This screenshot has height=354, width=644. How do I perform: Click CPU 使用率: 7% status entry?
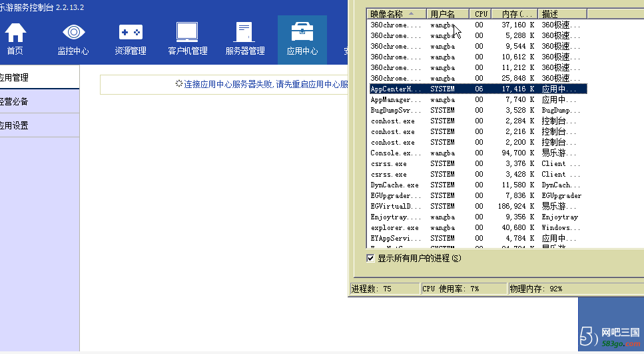(464, 289)
